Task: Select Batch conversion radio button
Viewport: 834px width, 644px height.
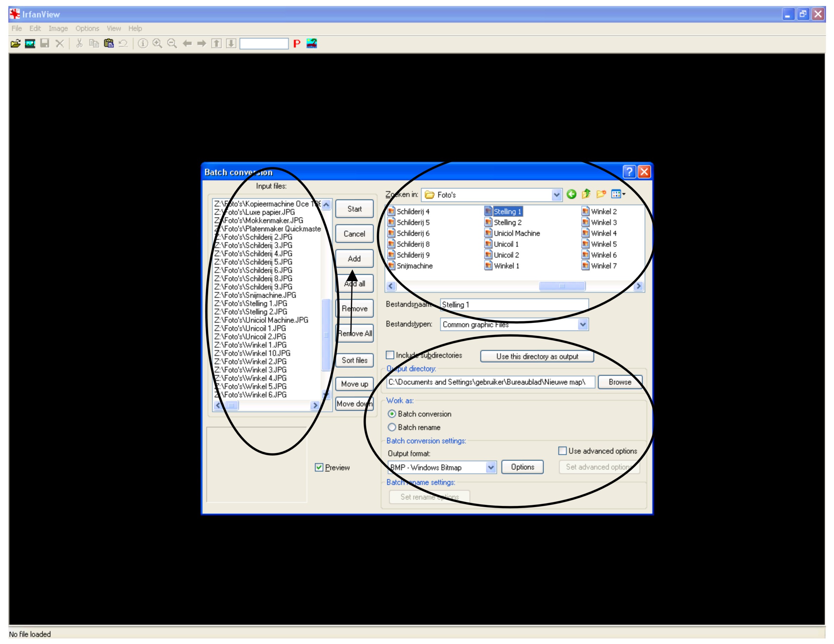Action: click(392, 414)
